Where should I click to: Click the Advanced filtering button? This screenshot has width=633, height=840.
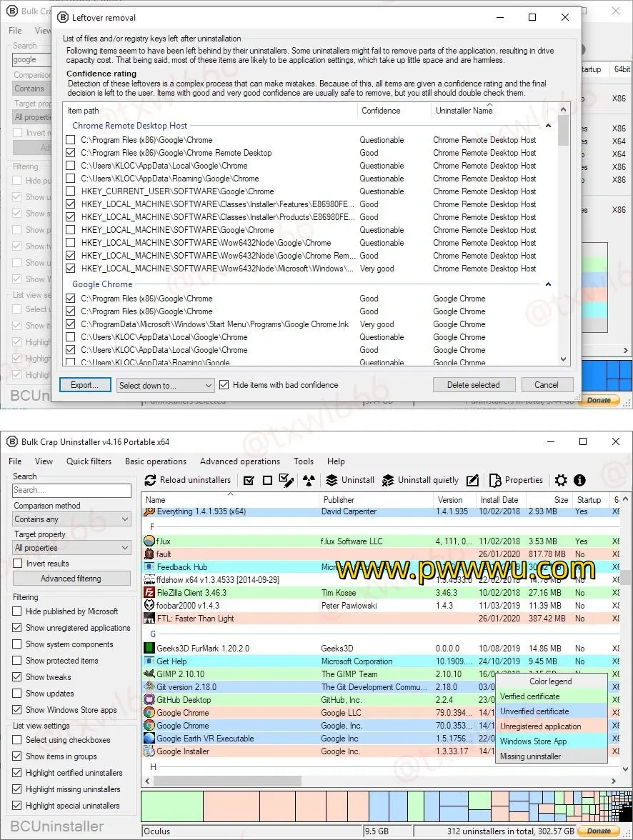click(71, 579)
